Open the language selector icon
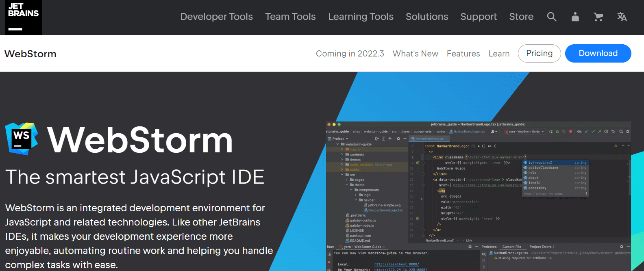644x271 pixels. click(622, 17)
